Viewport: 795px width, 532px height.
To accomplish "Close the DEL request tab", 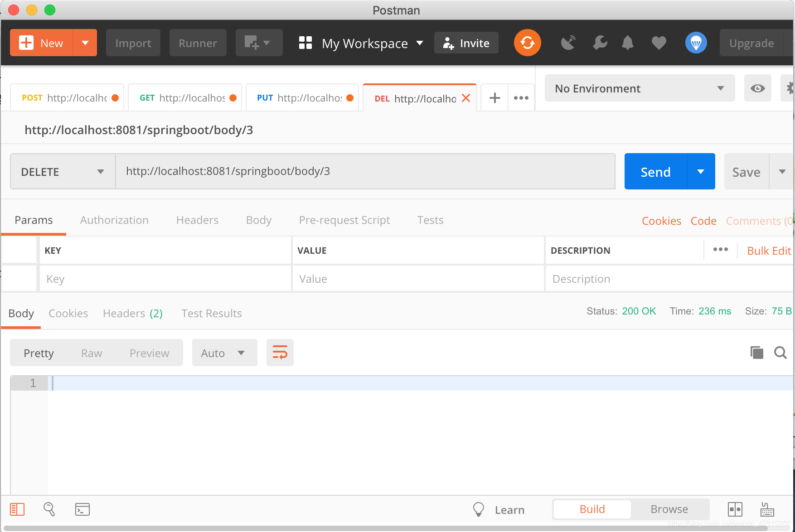I will [466, 98].
